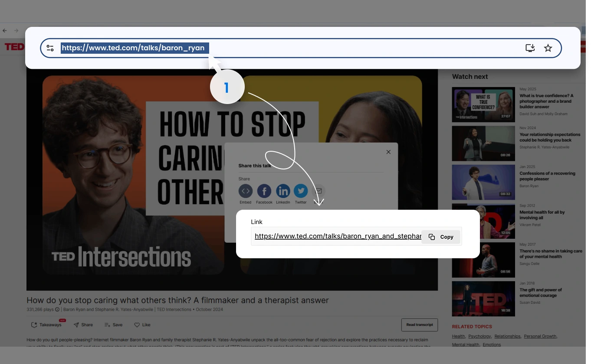Click the site settings icon in address bar
The image size is (591, 364).
(x=50, y=48)
